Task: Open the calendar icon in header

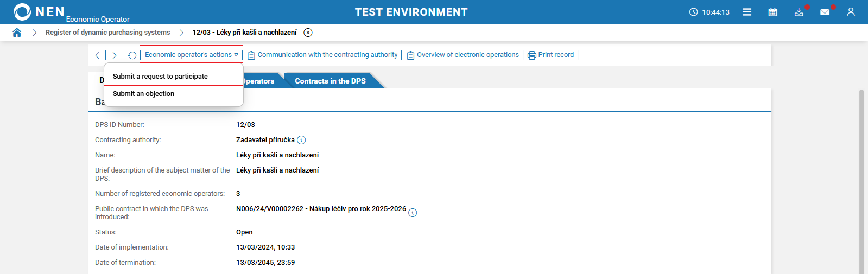Action: point(773,12)
